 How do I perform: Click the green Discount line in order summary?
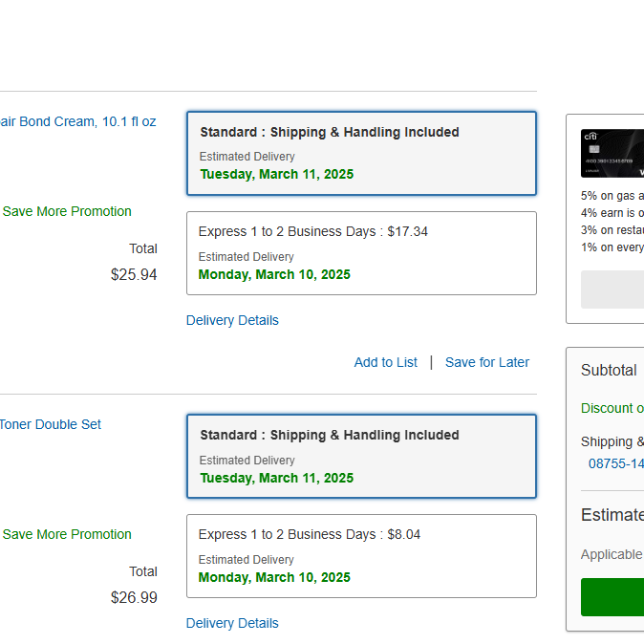pyautogui.click(x=612, y=408)
